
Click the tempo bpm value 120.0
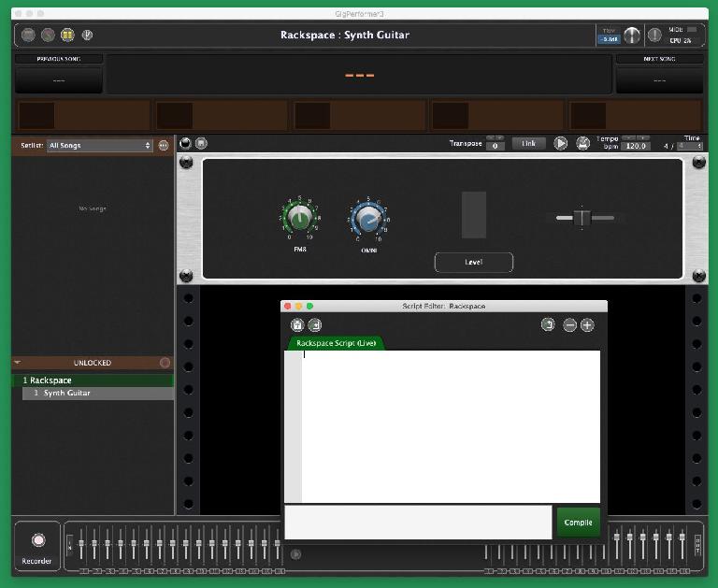tap(636, 146)
